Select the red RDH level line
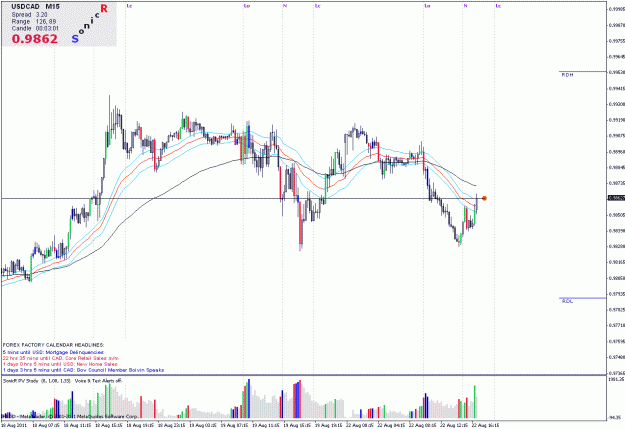The width and height of the screenshot is (625, 429). click(x=582, y=71)
